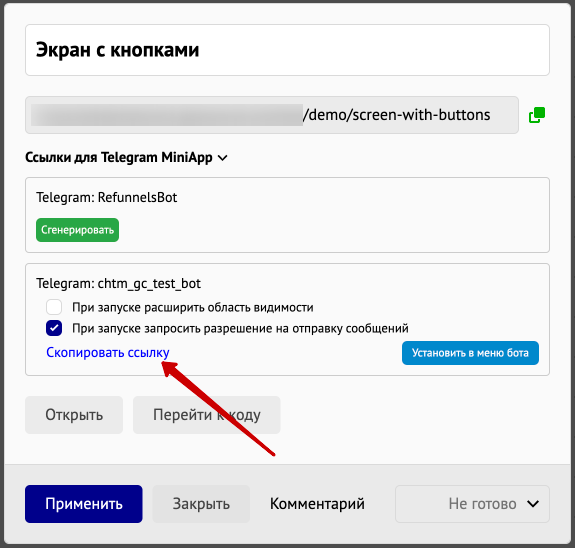Open the 'Не готово' status dropdown

472,504
